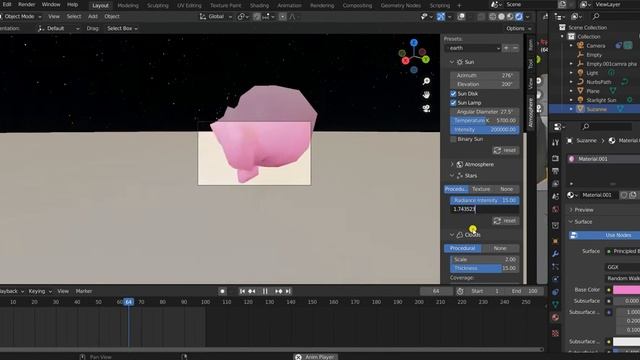Image resolution: width=640 pixels, height=360 pixels.
Task: Select Suzanne in the outliner
Action: (x=597, y=109)
